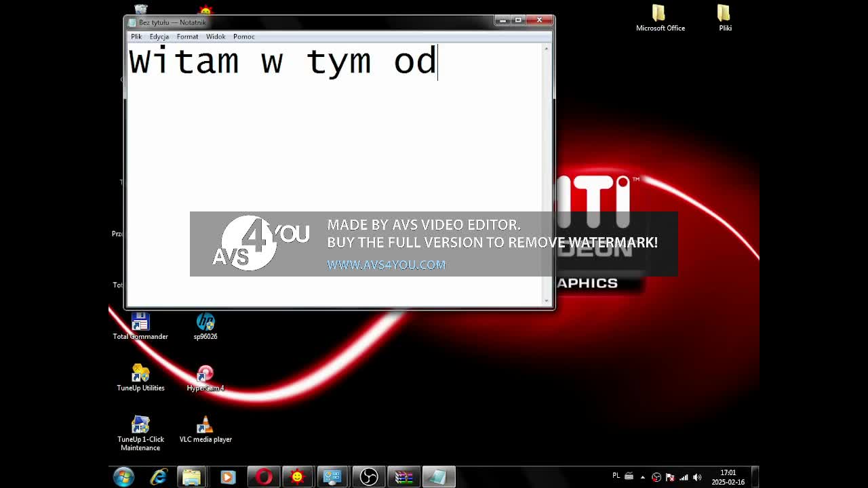
Task: Switch to OBS Studio on taskbar
Action: tap(368, 477)
